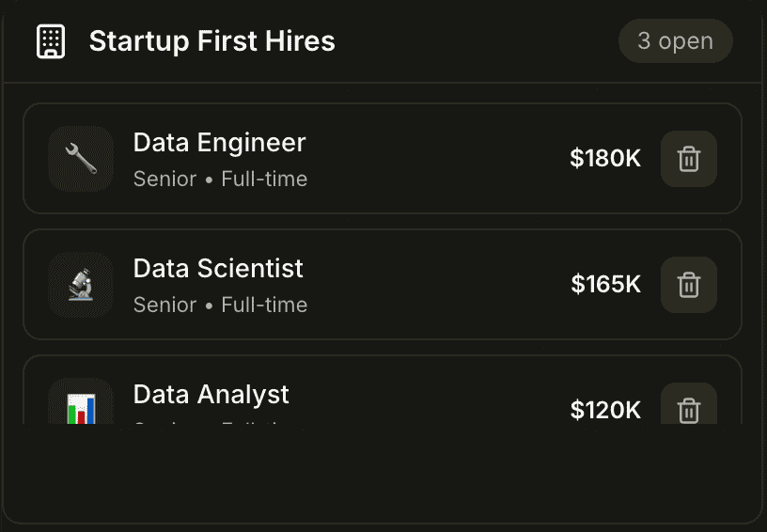Open the Data Engineer job title
The image size is (767, 532).
pos(219,143)
